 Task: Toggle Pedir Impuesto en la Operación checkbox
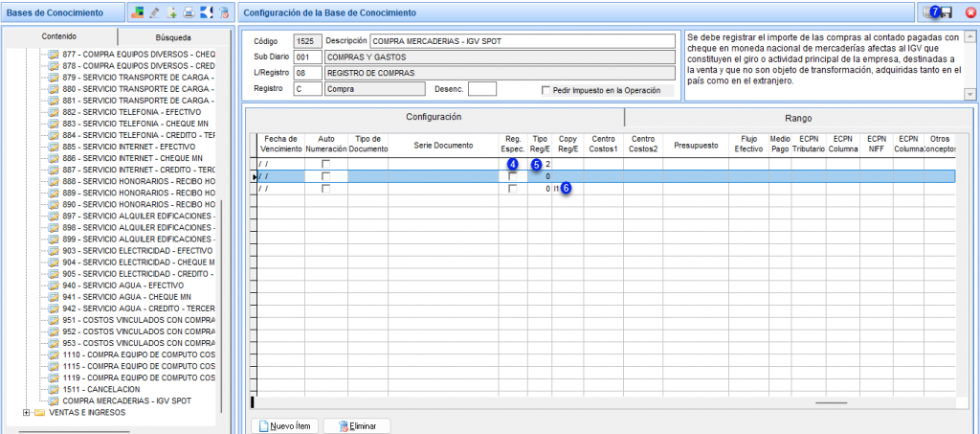[x=546, y=90]
